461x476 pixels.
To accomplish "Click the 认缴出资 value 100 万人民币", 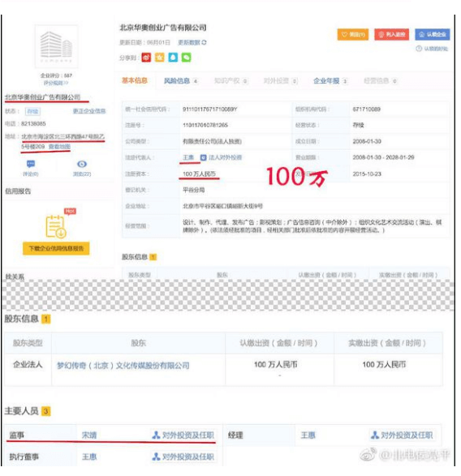I will pos(276,364).
